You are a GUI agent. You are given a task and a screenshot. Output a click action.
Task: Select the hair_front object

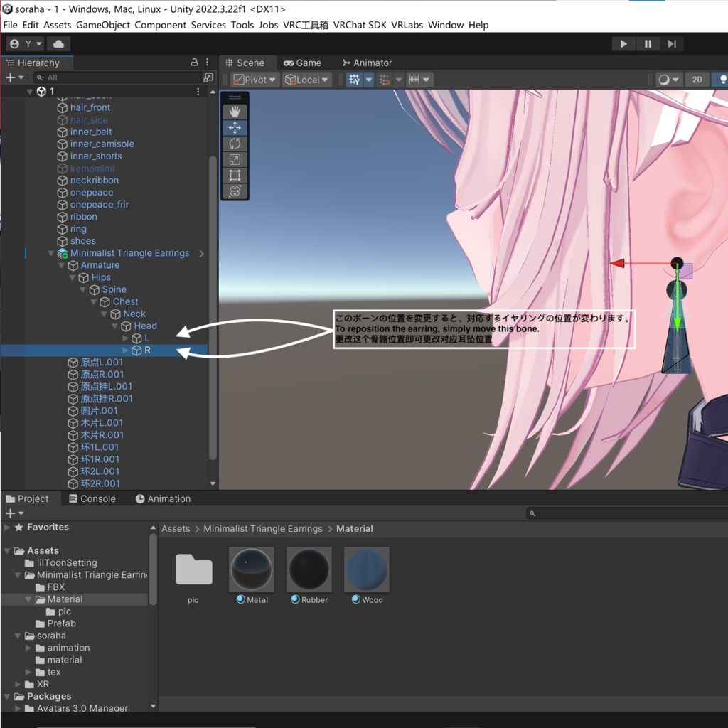(90, 108)
